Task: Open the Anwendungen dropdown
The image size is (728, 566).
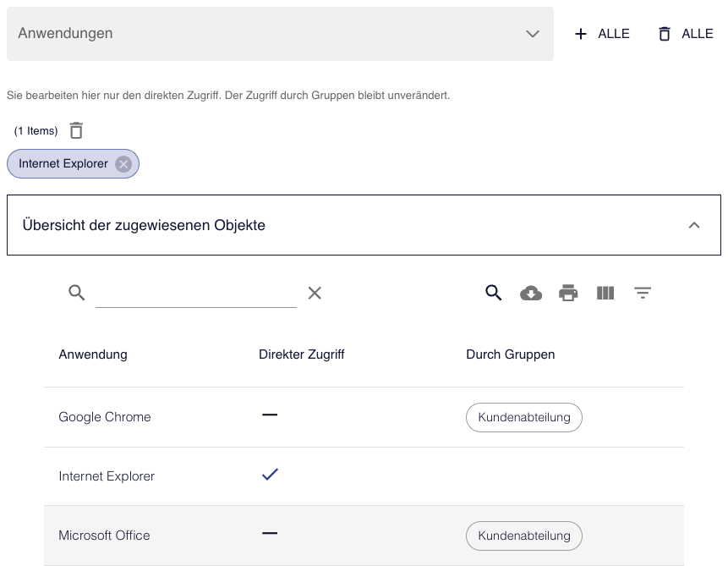Action: (x=280, y=34)
